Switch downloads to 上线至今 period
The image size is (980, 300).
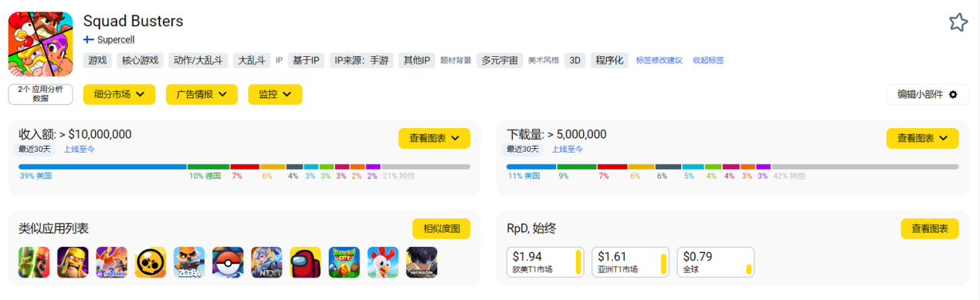point(567,149)
